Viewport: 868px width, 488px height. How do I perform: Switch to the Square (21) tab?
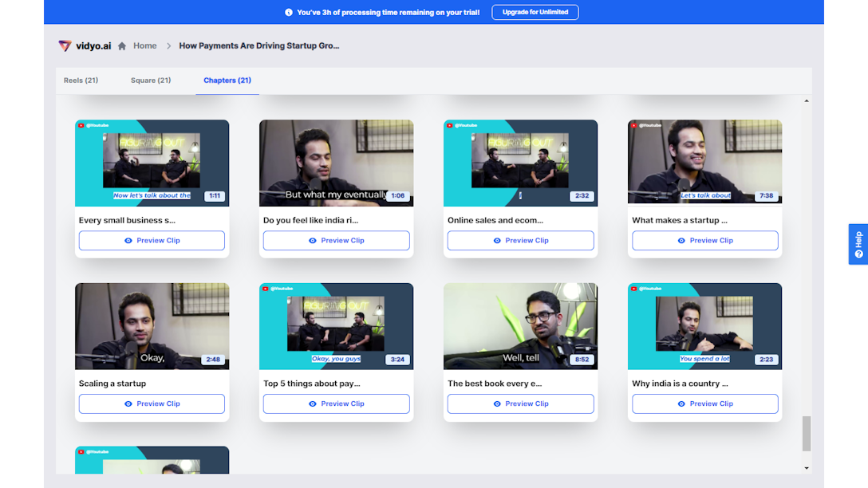tap(150, 81)
